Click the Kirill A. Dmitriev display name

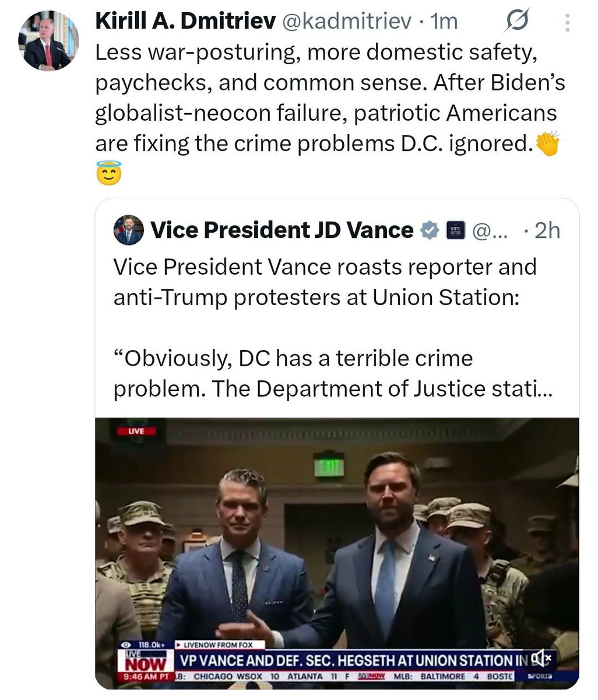(x=185, y=22)
